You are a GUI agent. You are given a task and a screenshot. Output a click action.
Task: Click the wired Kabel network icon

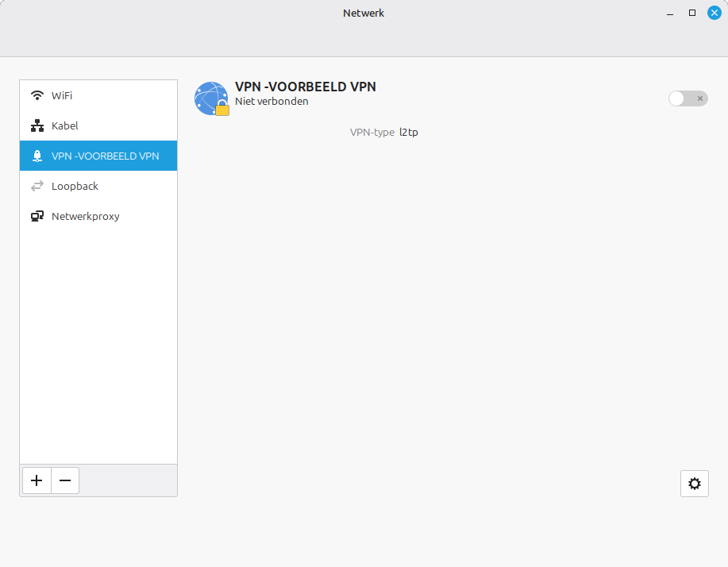(x=37, y=125)
